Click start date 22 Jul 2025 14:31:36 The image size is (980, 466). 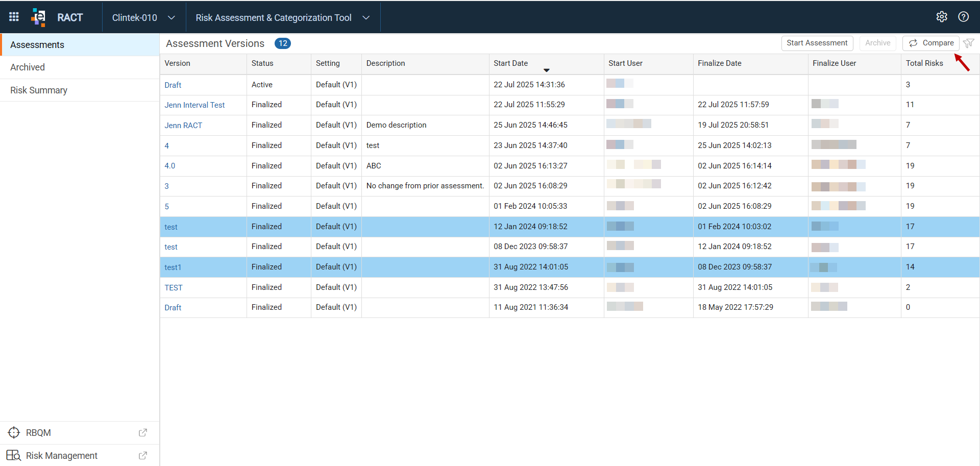529,85
